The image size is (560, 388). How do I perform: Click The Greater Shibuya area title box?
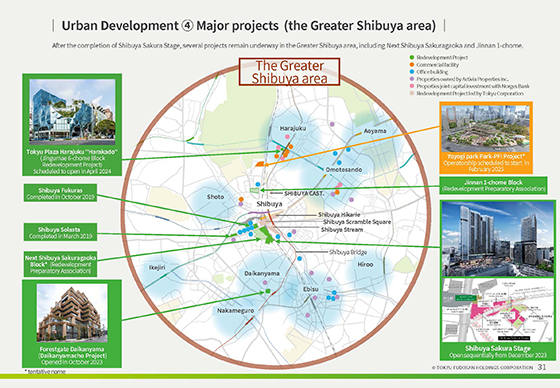290,72
